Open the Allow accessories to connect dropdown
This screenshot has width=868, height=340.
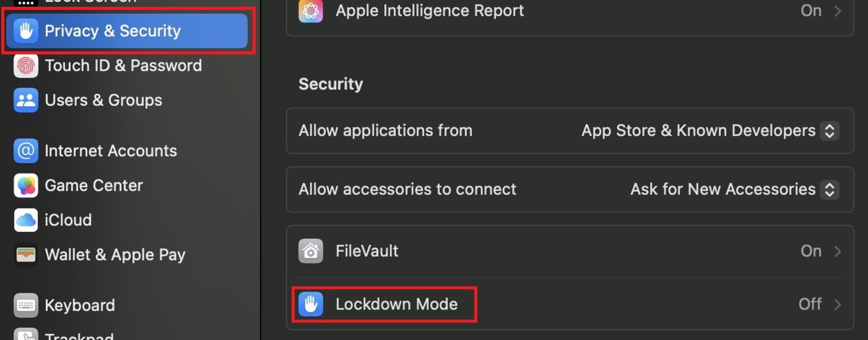click(735, 190)
